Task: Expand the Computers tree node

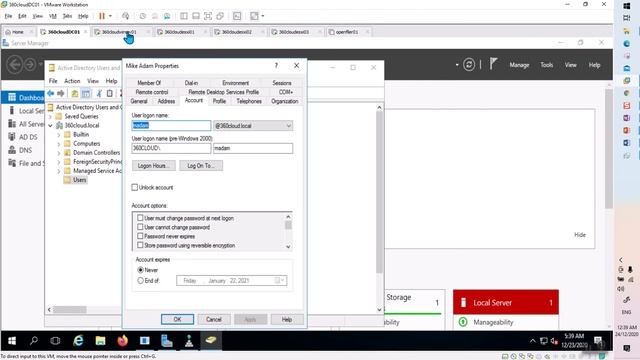Action: click(x=59, y=144)
